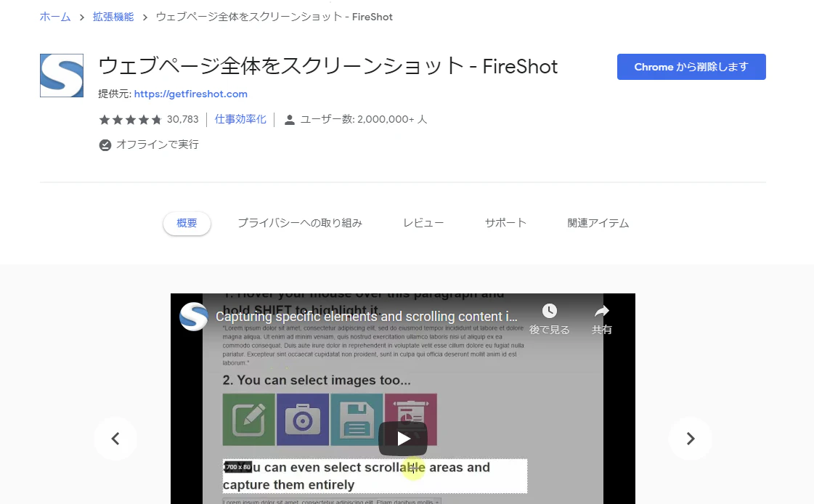Click the 30,783 ratings count

[183, 119]
